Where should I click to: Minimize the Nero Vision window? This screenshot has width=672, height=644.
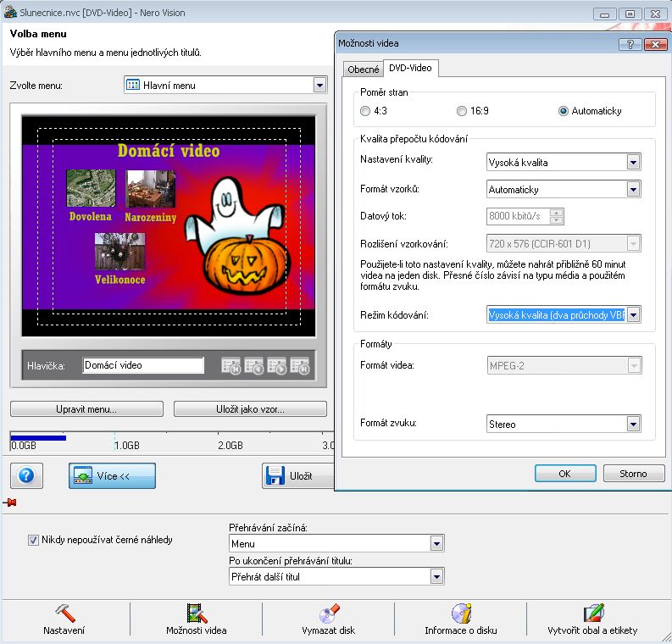(605, 14)
